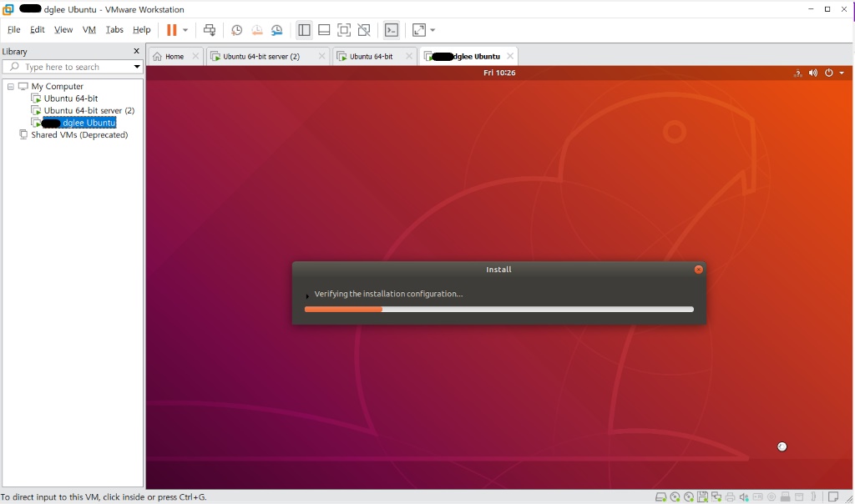Expand the installation details disclosure triangle
The width and height of the screenshot is (855, 504).
click(x=307, y=296)
